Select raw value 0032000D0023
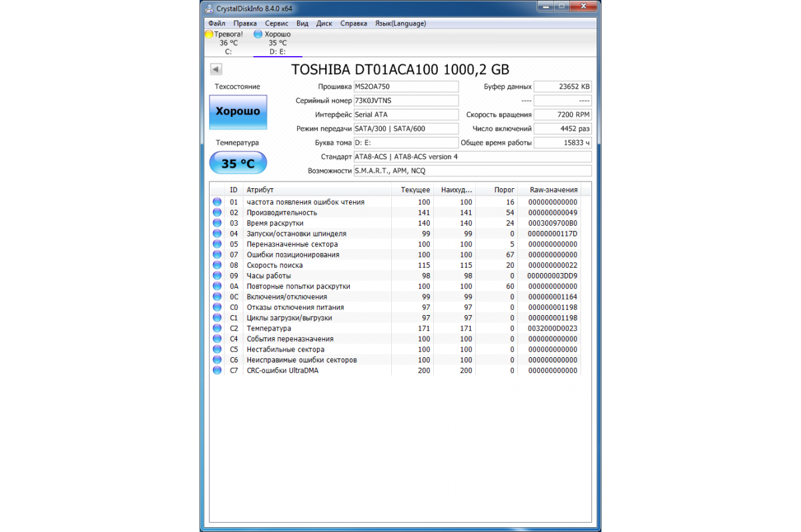Screen dimensions: 801x532 click(x=553, y=328)
